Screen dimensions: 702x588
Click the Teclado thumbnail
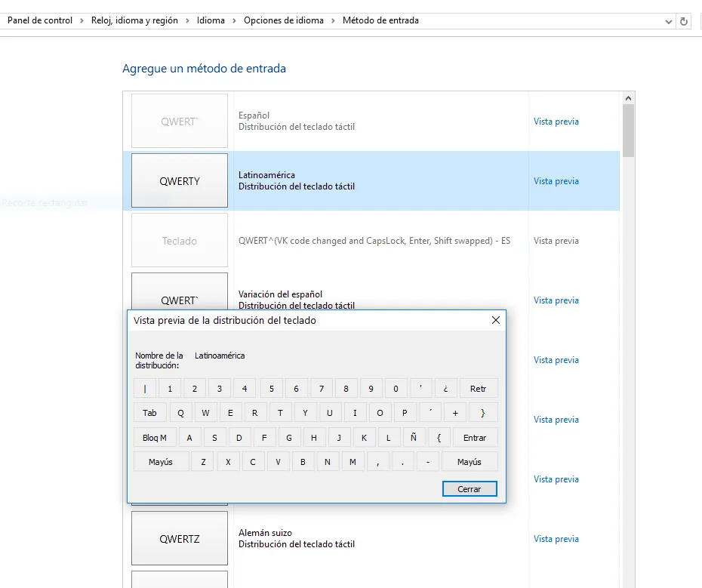(180, 240)
